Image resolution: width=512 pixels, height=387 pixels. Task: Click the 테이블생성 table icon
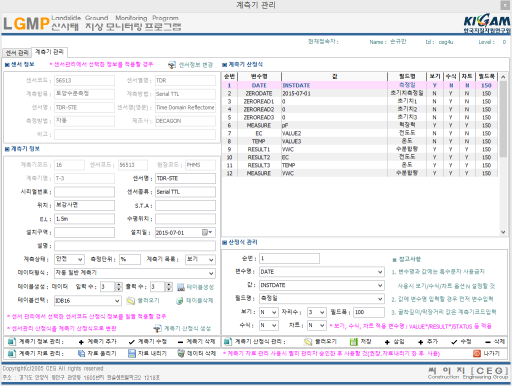click(181, 287)
